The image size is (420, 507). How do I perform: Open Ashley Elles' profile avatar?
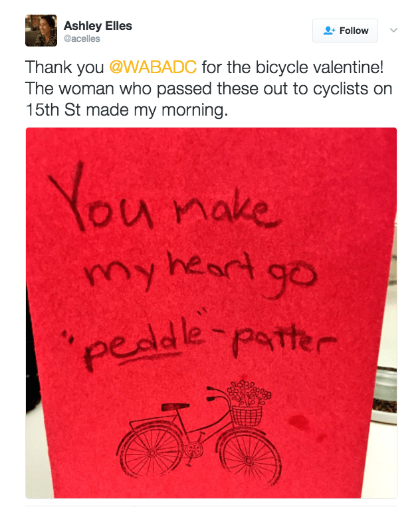41,31
